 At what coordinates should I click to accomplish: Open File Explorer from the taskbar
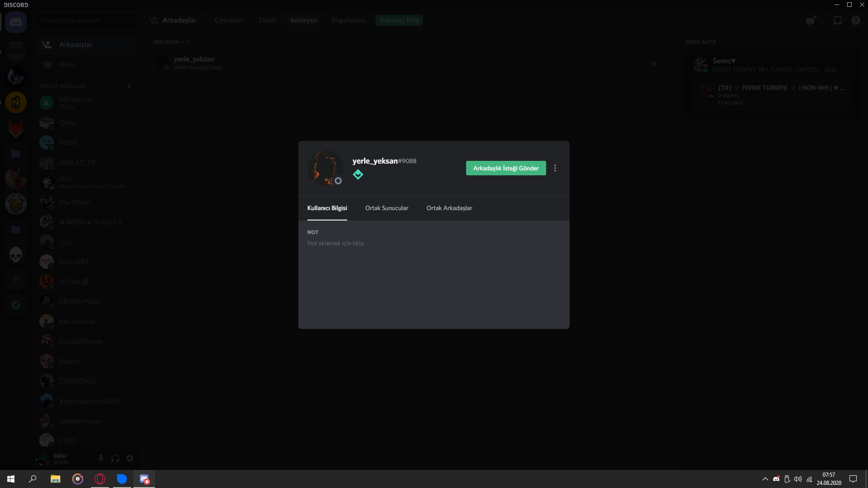pos(55,479)
